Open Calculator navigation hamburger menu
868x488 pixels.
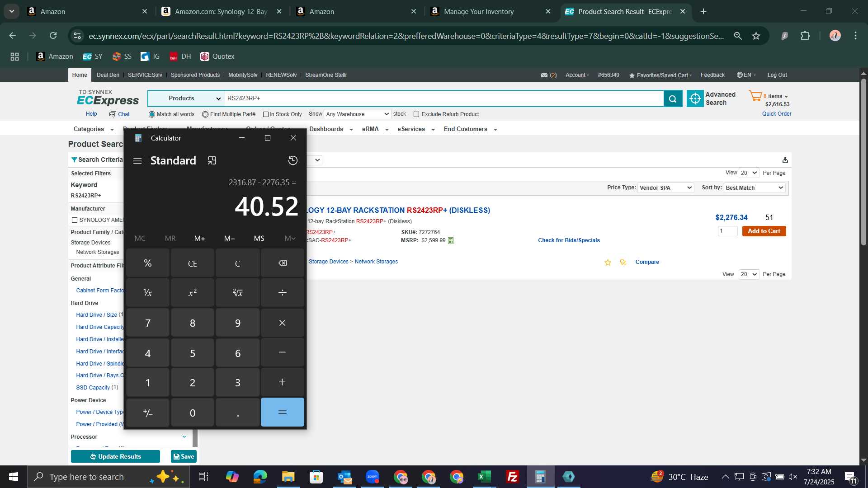pyautogui.click(x=137, y=161)
